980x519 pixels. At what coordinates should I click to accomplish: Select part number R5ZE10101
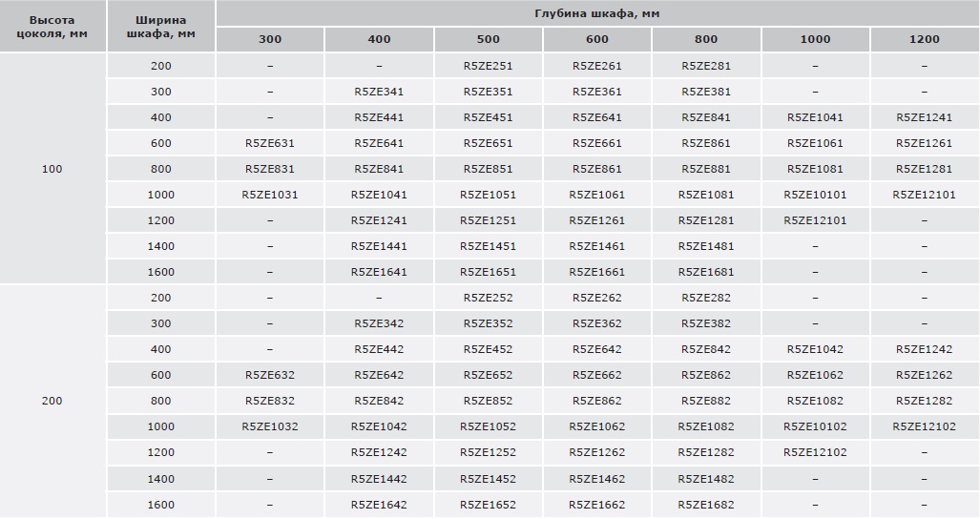click(x=815, y=195)
